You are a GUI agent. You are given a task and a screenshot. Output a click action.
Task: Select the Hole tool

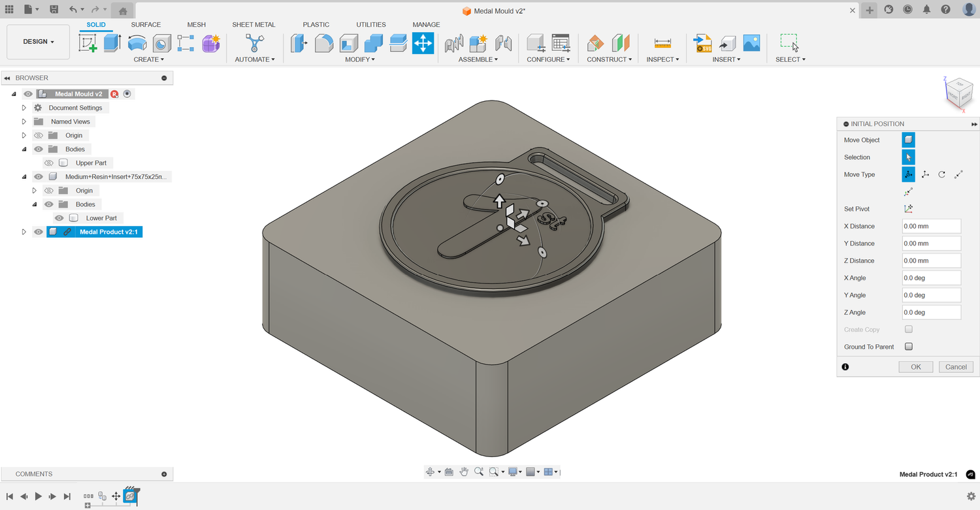click(161, 43)
